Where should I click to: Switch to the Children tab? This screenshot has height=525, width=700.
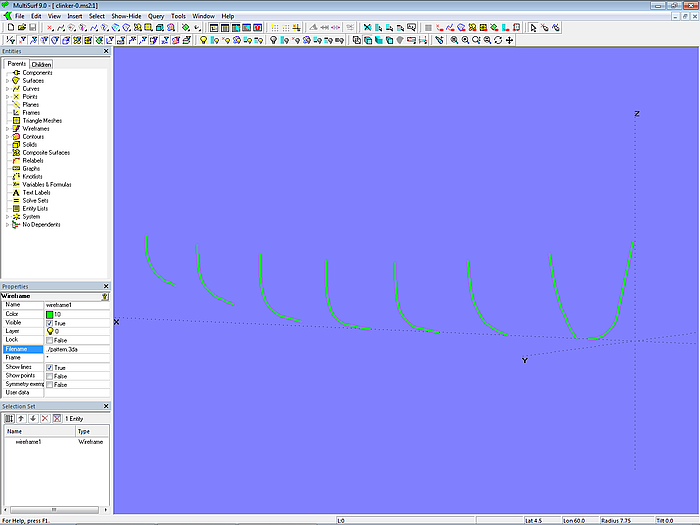(x=41, y=64)
